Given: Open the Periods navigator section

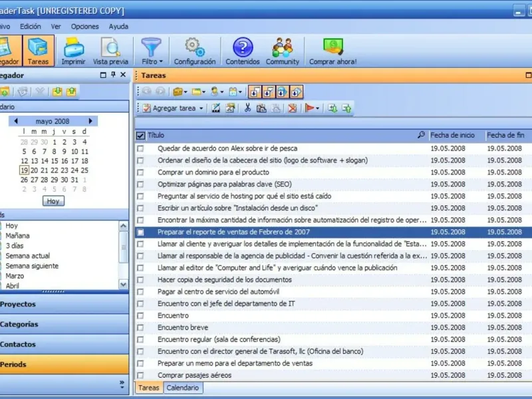Looking at the screenshot, I should point(64,364).
